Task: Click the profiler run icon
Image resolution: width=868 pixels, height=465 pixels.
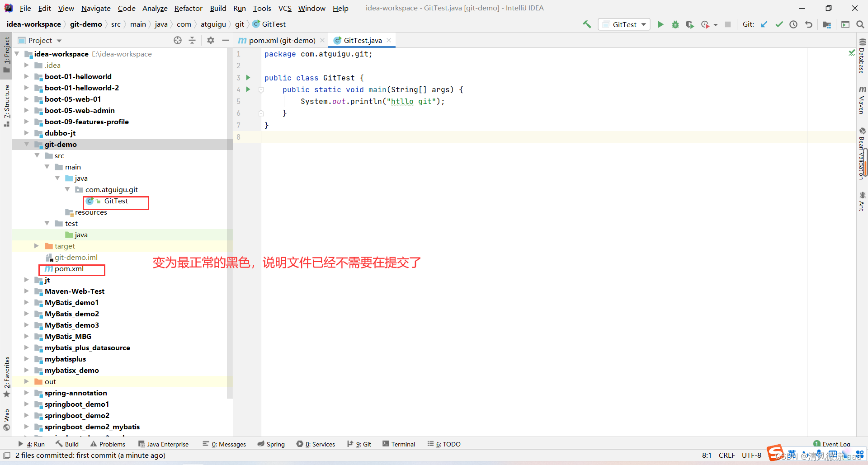Action: (705, 24)
